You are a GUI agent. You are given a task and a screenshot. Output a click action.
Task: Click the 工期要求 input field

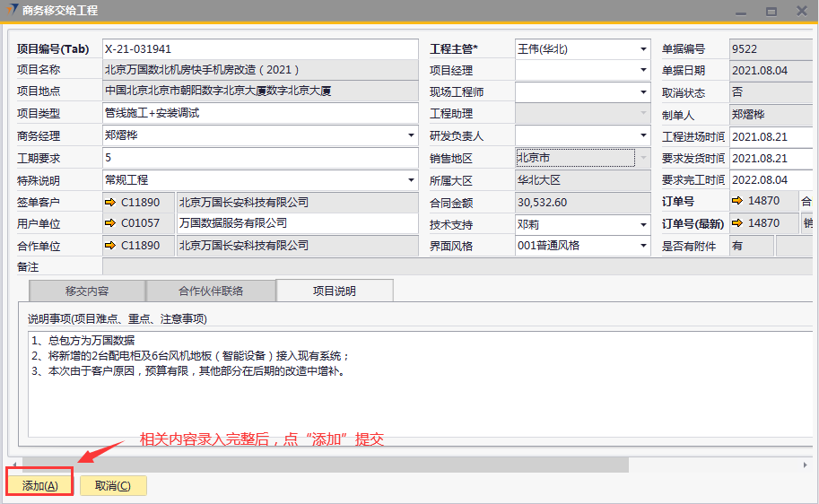point(260,158)
